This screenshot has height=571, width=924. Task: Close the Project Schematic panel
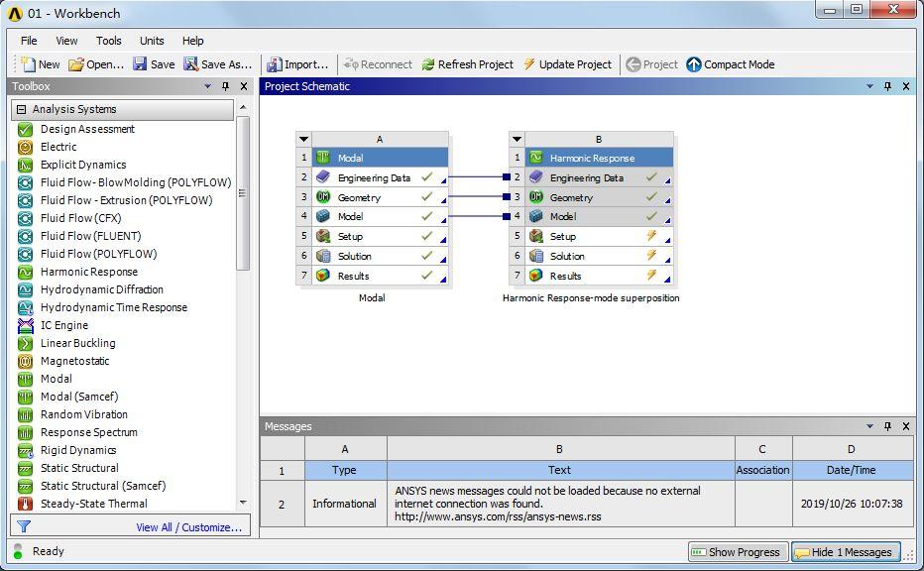click(906, 86)
